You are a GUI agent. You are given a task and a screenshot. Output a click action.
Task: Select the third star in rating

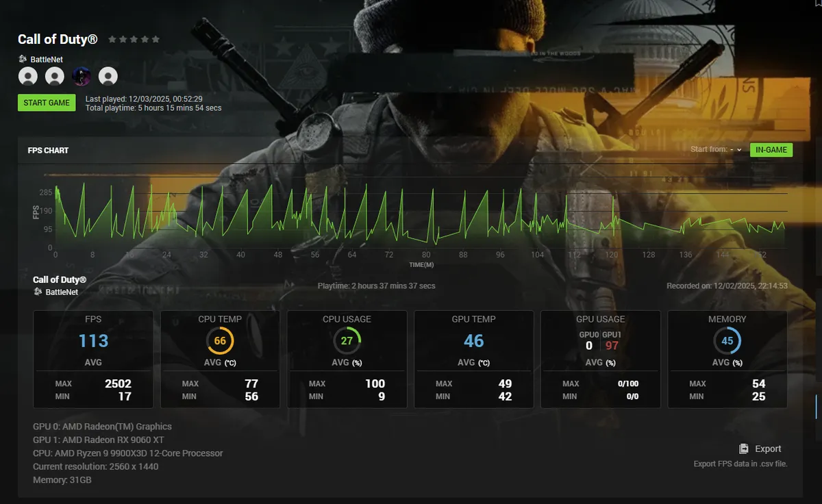134,40
